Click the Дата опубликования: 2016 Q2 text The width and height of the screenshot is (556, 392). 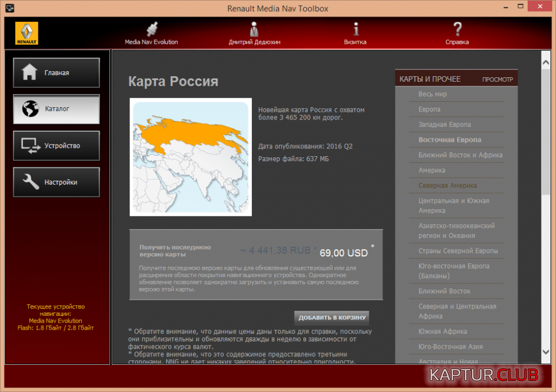(305, 146)
